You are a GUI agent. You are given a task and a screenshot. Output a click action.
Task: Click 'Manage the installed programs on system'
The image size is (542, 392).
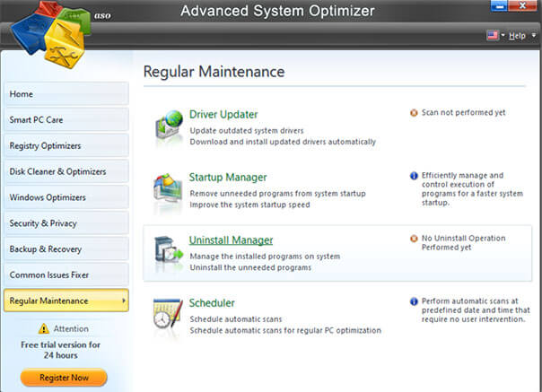coord(265,257)
